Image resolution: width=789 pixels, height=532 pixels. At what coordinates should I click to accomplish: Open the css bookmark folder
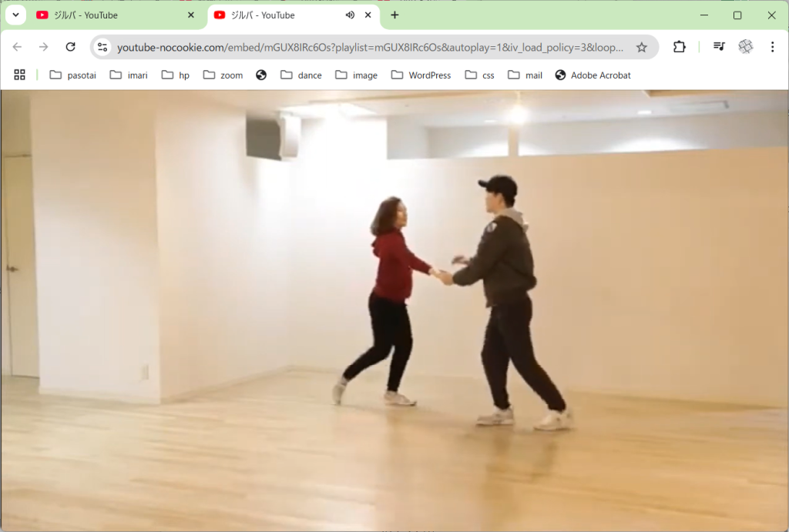479,75
